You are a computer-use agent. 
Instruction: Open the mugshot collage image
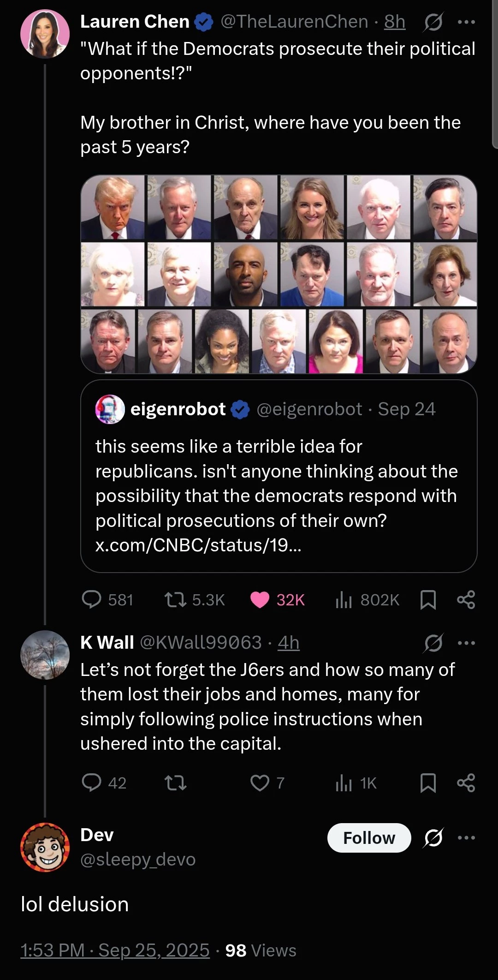click(x=279, y=274)
